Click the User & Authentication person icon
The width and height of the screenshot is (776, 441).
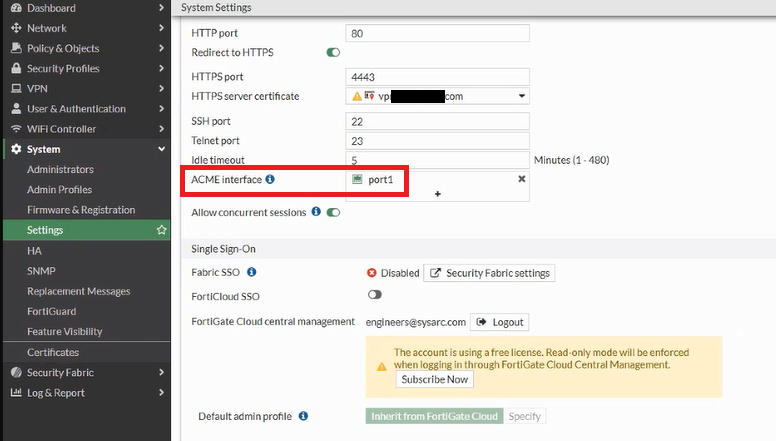click(x=16, y=108)
